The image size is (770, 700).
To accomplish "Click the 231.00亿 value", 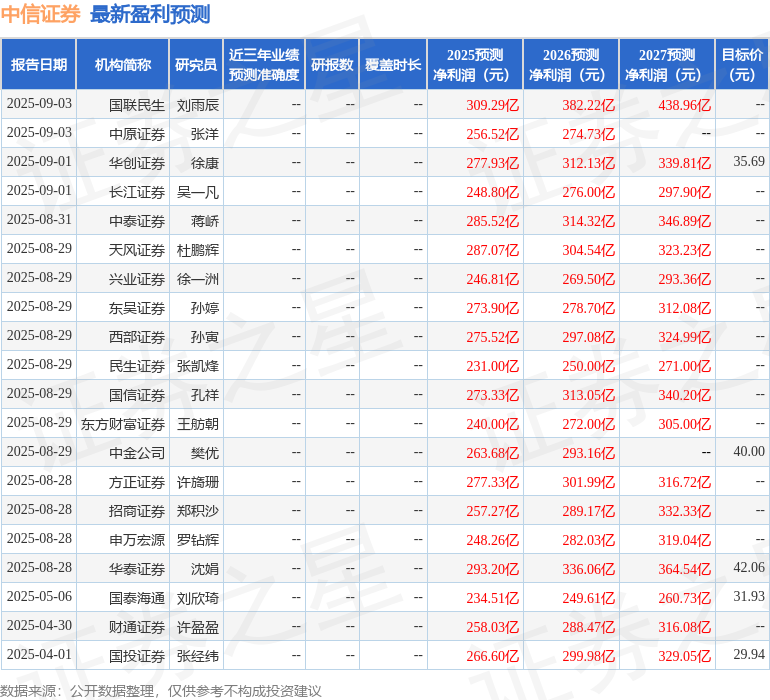I will coord(492,366).
